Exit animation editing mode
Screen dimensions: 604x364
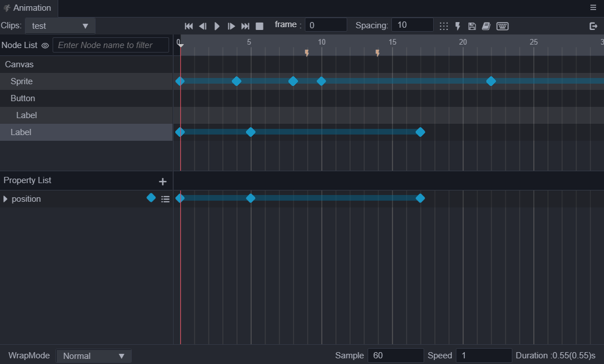[593, 26]
